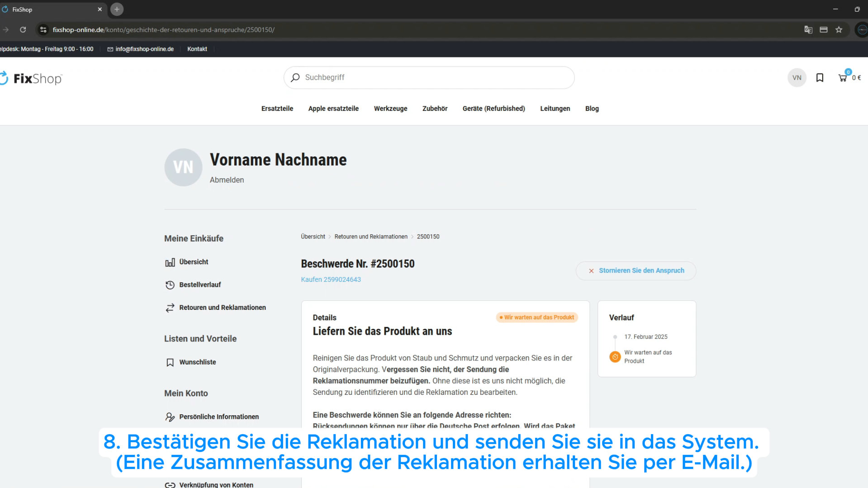
Task: Click the browser translate page icon
Action: click(x=808, y=30)
